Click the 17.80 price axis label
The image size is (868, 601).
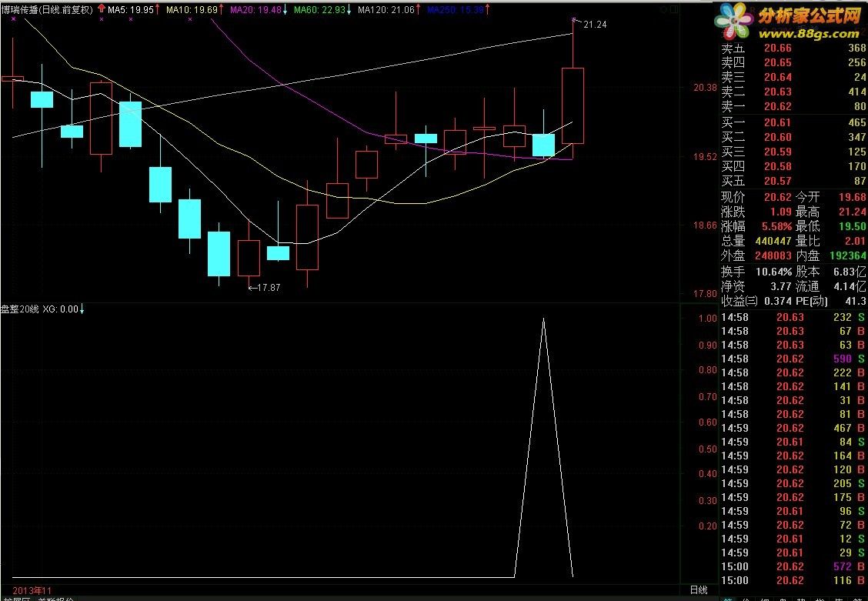click(x=705, y=294)
